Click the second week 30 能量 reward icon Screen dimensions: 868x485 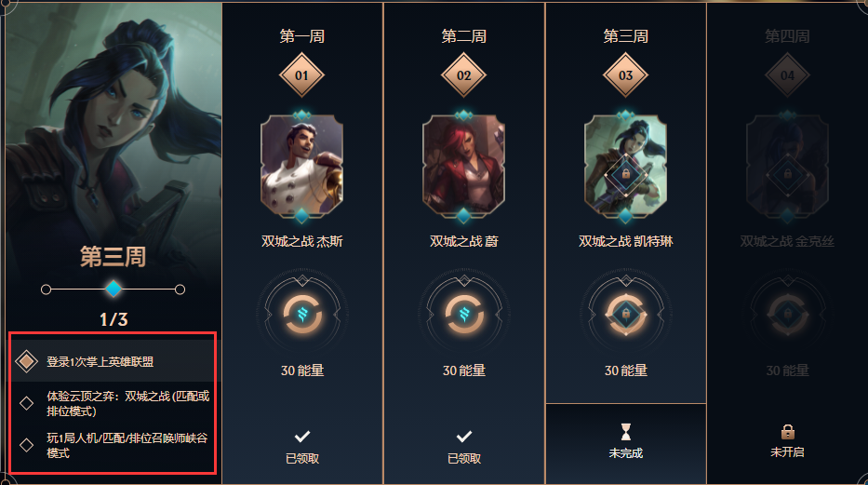[464, 315]
